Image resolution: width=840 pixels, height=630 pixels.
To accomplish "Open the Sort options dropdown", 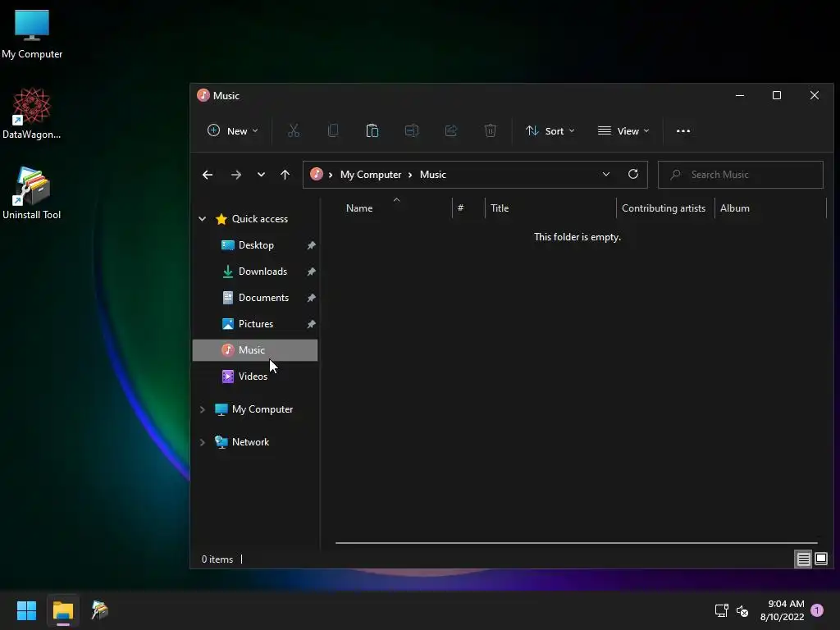I will tap(550, 130).
